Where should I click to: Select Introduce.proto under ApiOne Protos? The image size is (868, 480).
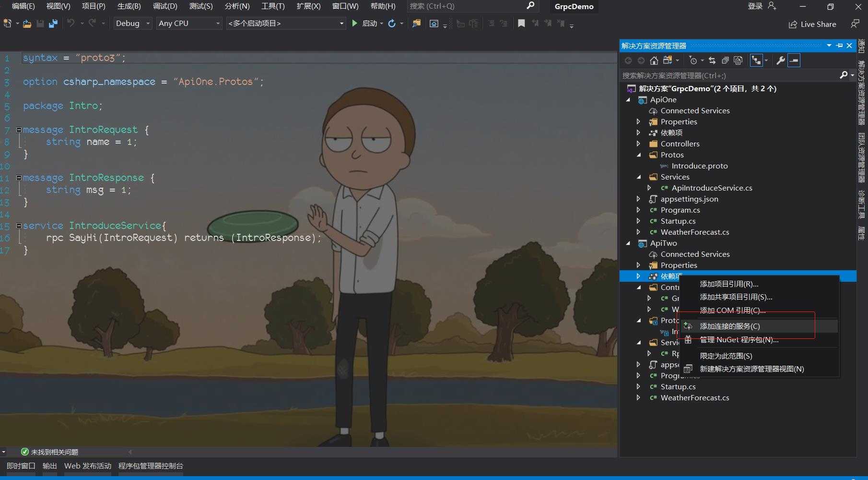[700, 166]
